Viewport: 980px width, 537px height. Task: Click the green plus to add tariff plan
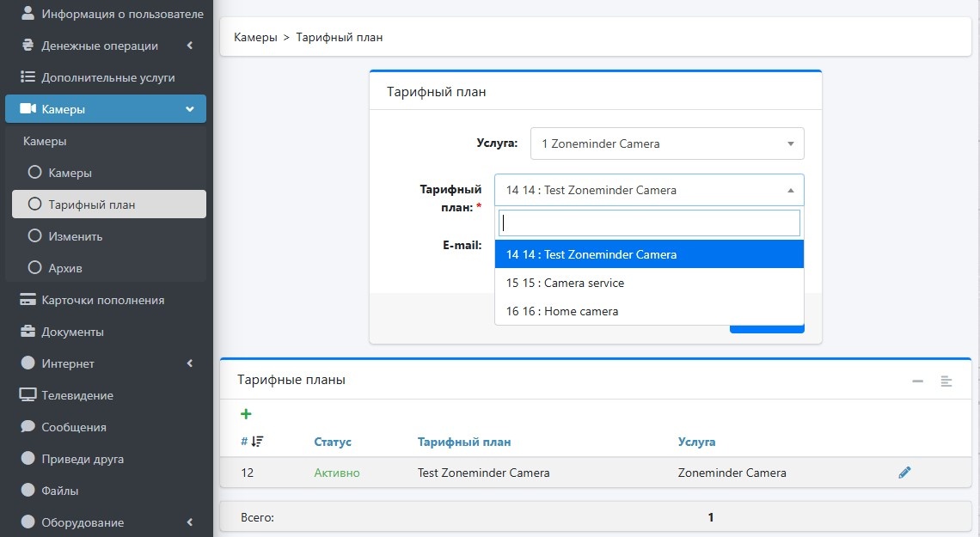tap(246, 414)
